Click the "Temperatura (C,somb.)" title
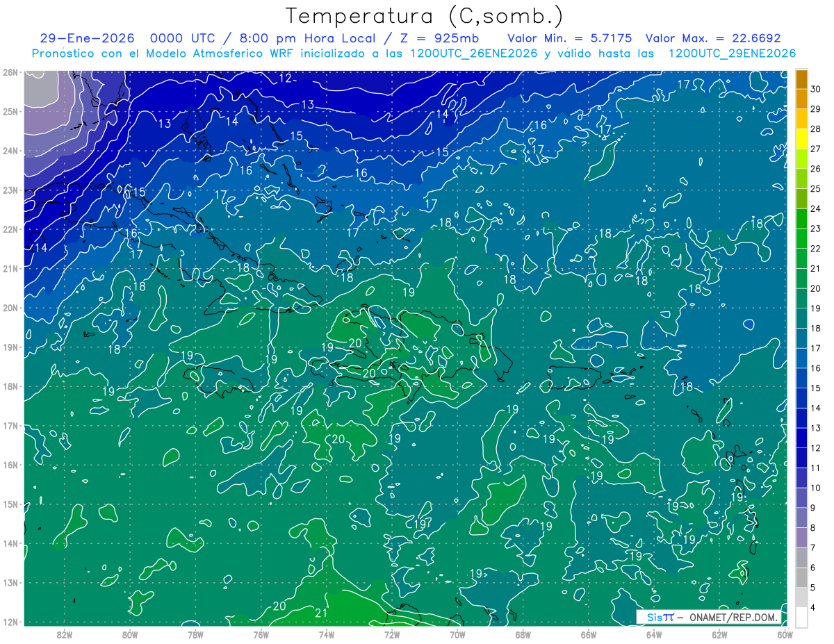Screen dimensions: 834x644 coord(425,16)
